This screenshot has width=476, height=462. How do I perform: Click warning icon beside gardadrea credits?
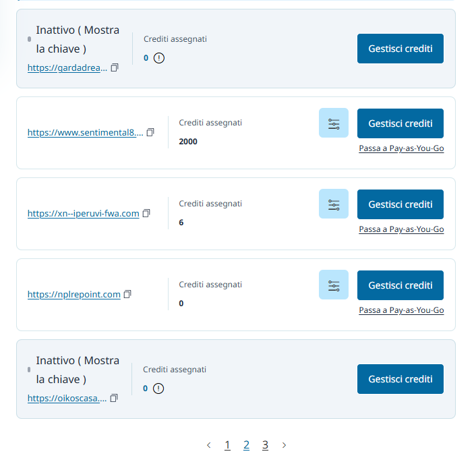[x=159, y=58]
